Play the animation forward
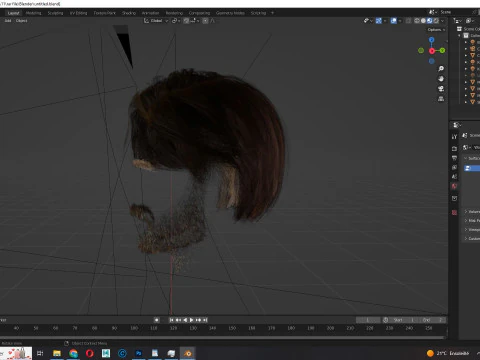Viewport: 480px width, 360px height. (x=192, y=320)
